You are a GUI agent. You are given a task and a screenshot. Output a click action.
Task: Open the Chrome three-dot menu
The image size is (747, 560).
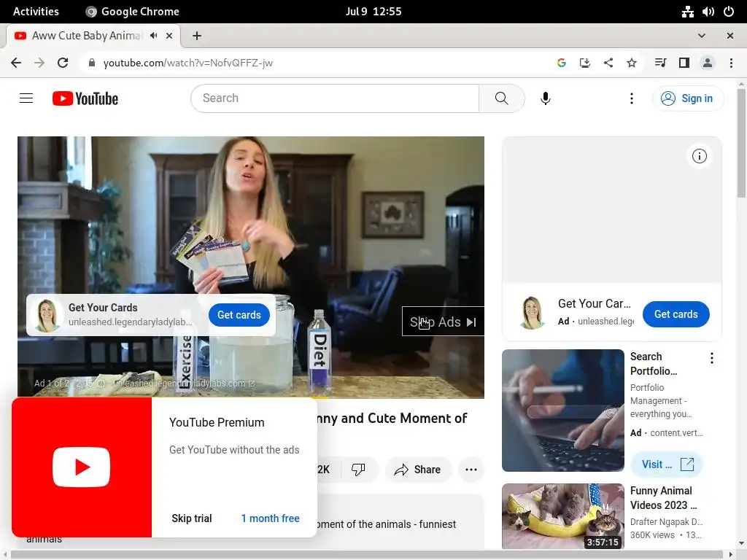[x=731, y=63]
